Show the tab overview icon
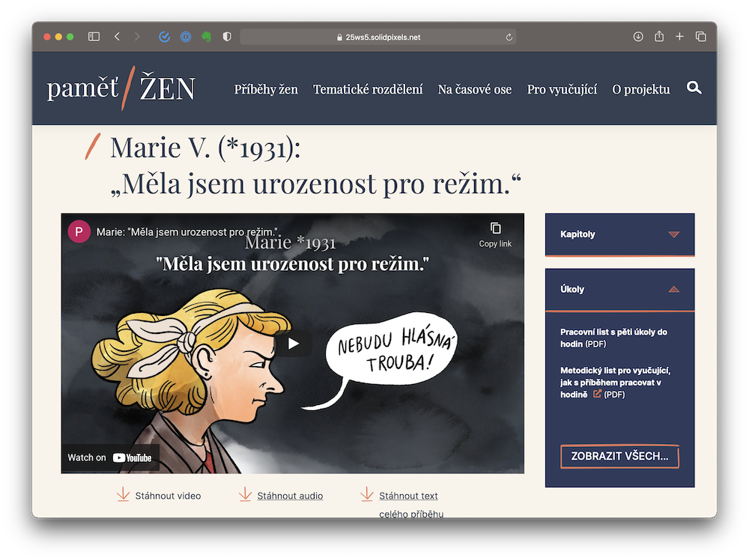 tap(701, 37)
